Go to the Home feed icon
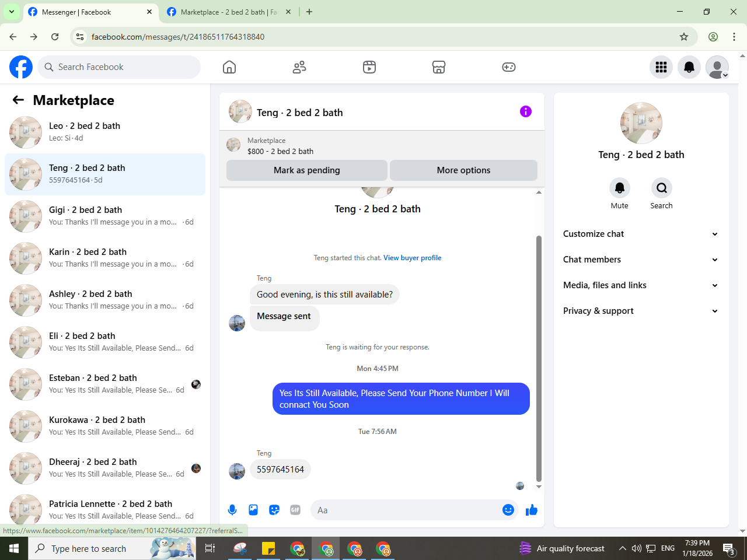This screenshot has width=747, height=560. pyautogui.click(x=229, y=67)
